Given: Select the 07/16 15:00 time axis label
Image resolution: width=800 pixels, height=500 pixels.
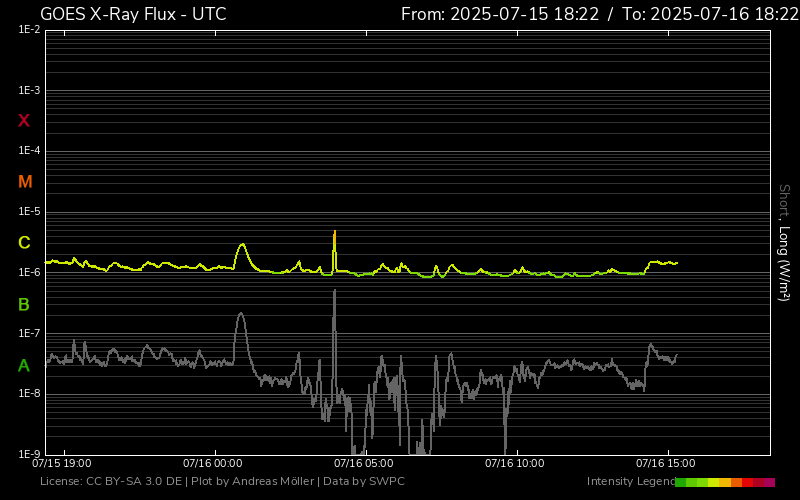Looking at the screenshot, I should pos(665,464).
